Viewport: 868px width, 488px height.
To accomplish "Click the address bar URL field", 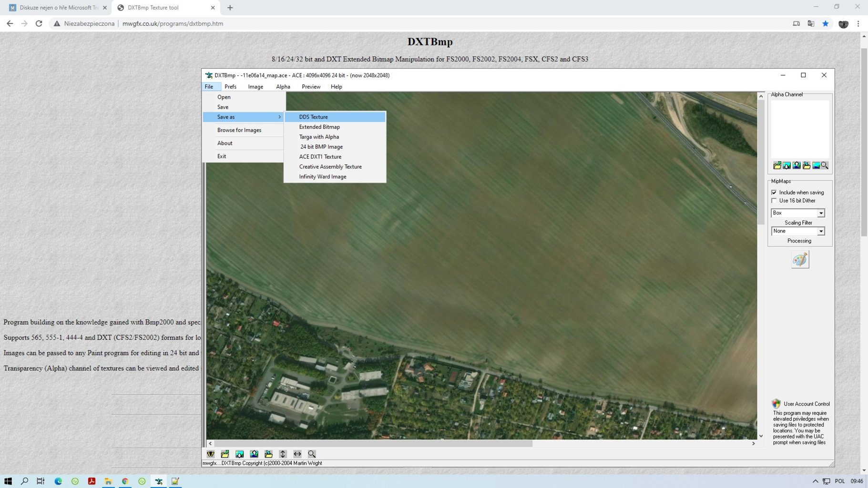I will 419,23.
